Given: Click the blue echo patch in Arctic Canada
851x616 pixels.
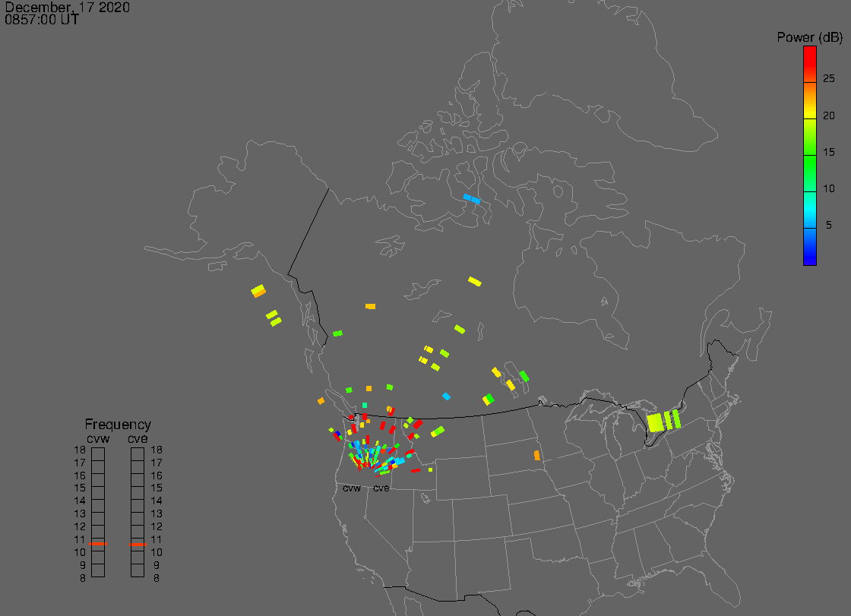Looking at the screenshot, I should coord(472,199).
